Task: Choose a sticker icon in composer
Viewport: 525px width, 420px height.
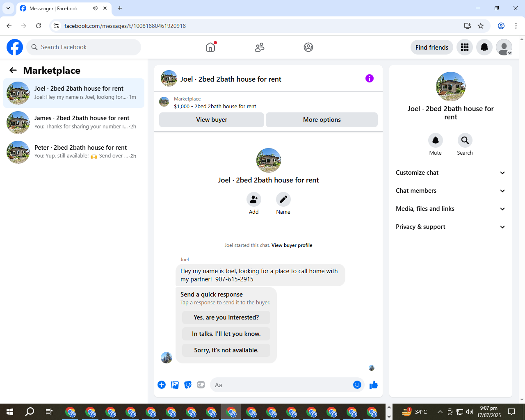Action: click(x=188, y=385)
